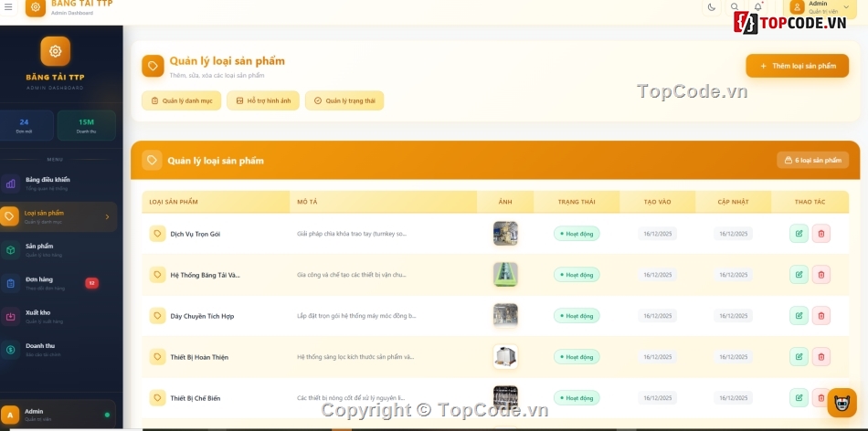
Task: Expand the Loại sản phẩm chevron arrow
Action: tap(107, 216)
